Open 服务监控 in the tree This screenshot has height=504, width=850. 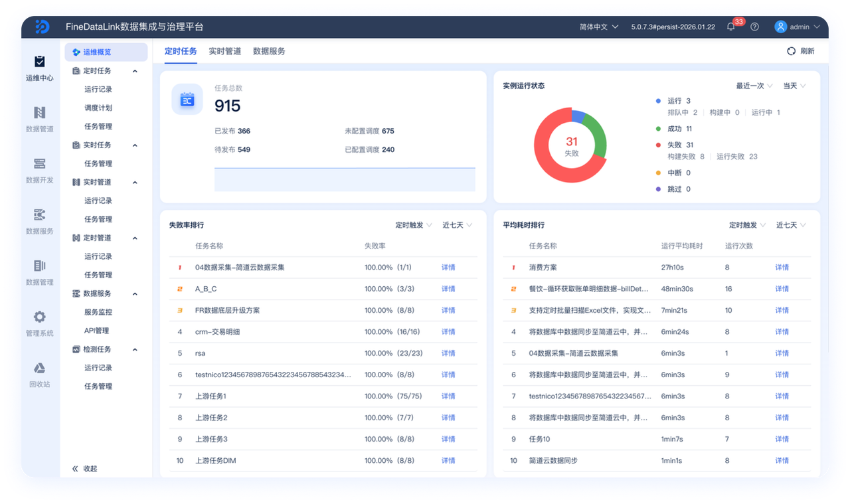[98, 312]
